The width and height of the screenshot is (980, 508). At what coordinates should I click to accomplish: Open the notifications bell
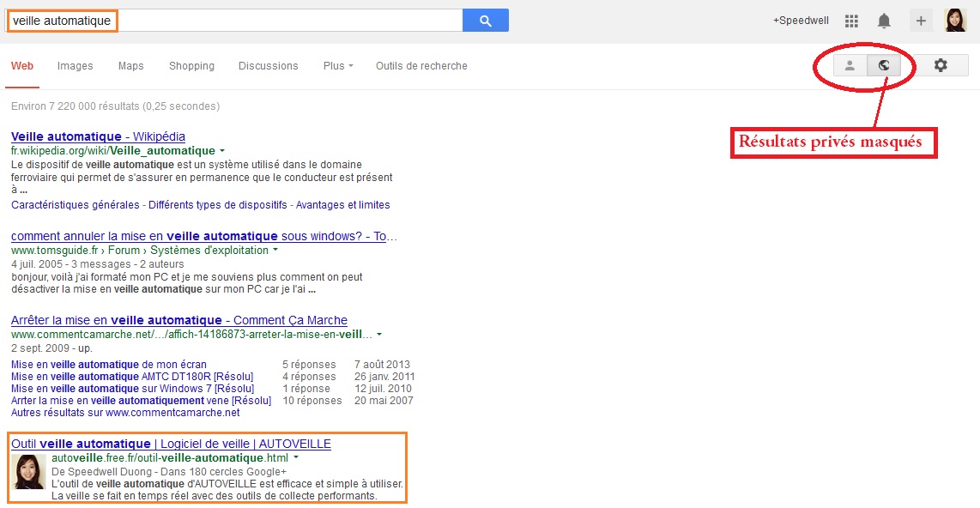click(x=884, y=21)
